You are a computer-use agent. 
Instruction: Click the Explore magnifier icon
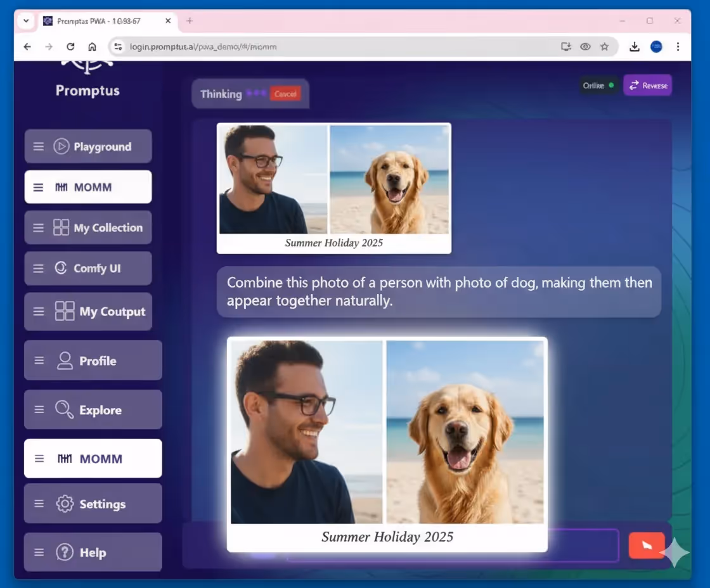64,409
